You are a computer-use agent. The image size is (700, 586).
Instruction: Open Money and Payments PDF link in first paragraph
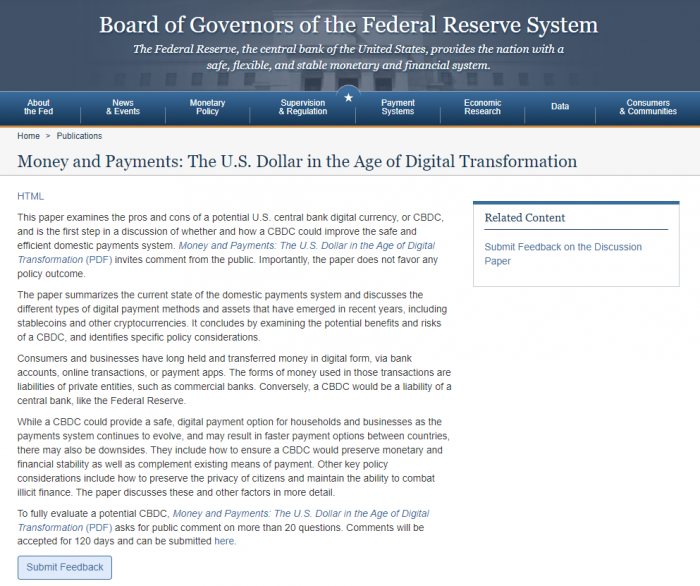[x=226, y=253]
